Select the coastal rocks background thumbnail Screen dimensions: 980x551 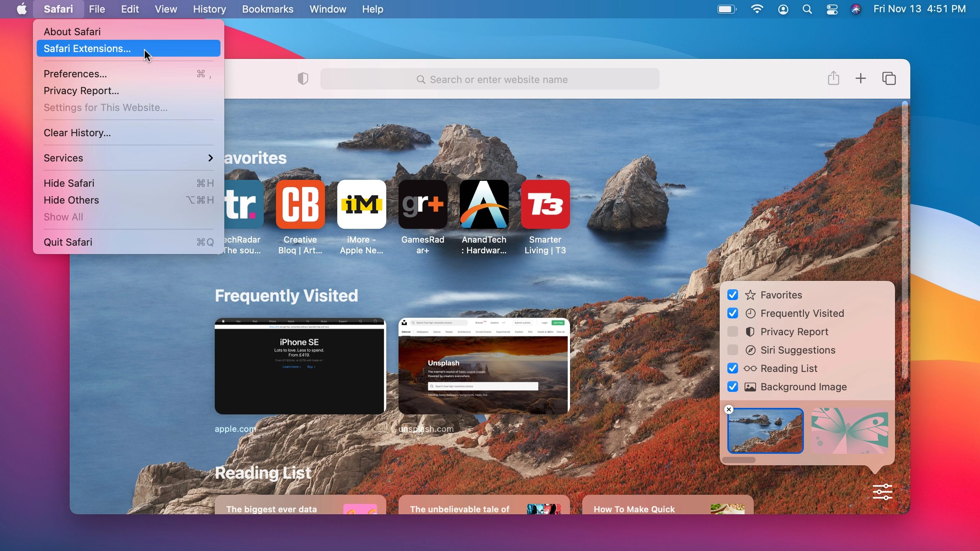coord(766,431)
